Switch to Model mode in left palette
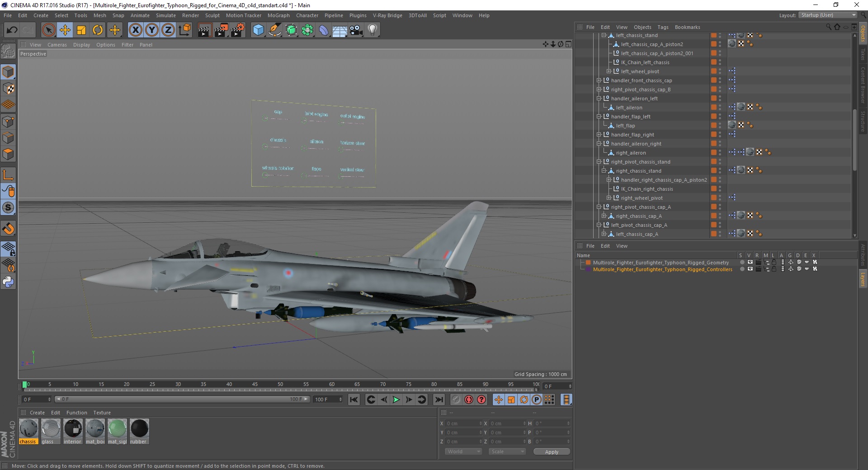The height and width of the screenshot is (470, 868). click(x=8, y=72)
